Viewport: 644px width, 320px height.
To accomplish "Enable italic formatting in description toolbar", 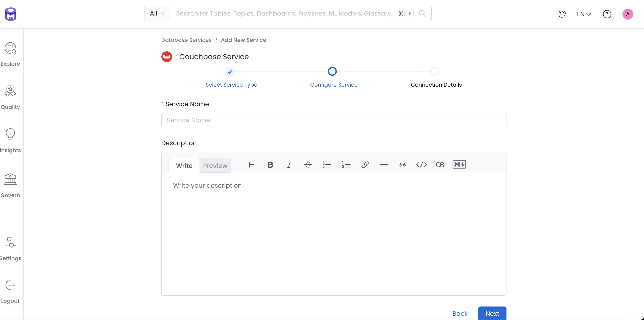I will (289, 165).
